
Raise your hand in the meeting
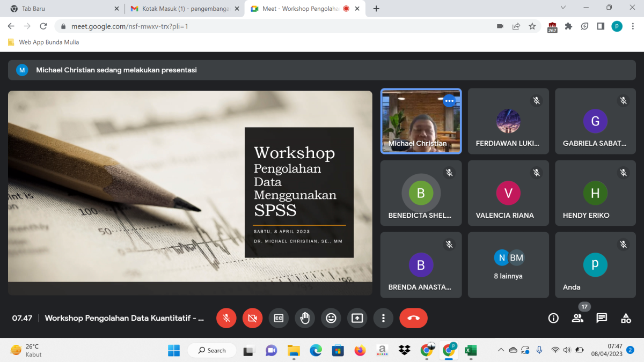[305, 318]
